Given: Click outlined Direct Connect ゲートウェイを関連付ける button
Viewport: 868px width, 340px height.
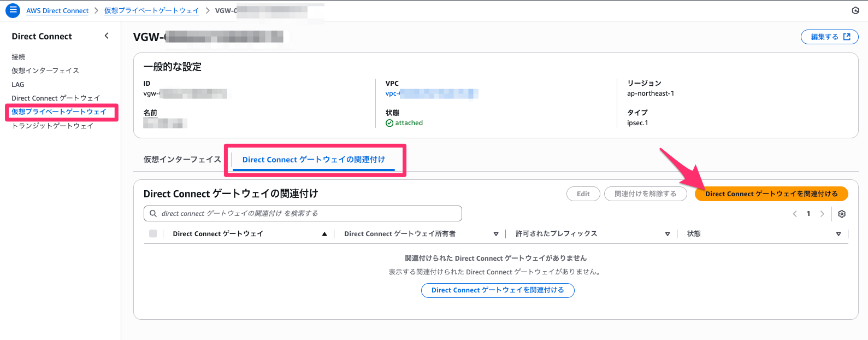Looking at the screenshot, I should pos(498,290).
